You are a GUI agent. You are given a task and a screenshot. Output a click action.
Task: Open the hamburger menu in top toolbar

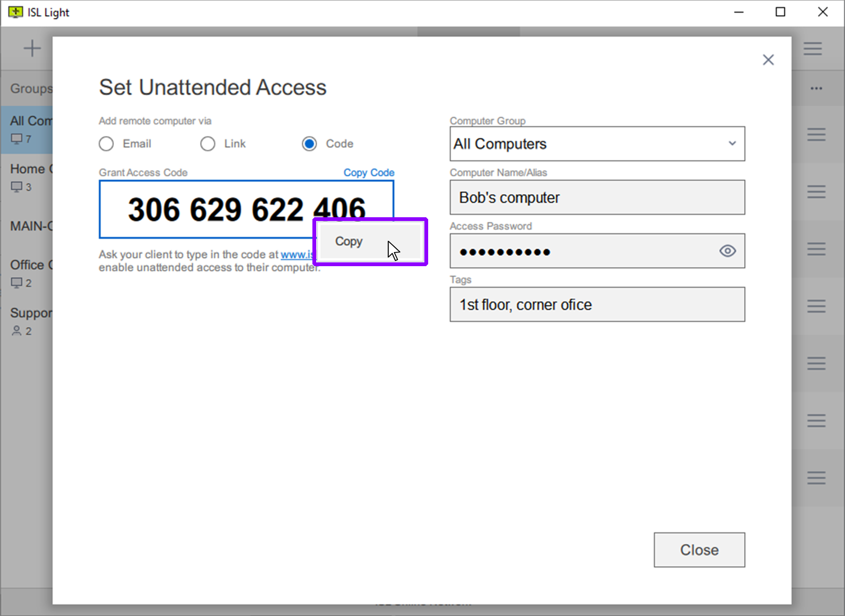coord(813,48)
